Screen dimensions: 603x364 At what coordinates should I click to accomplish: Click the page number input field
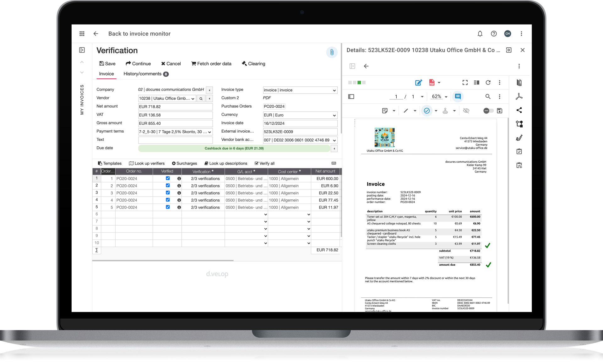pyautogui.click(x=396, y=96)
